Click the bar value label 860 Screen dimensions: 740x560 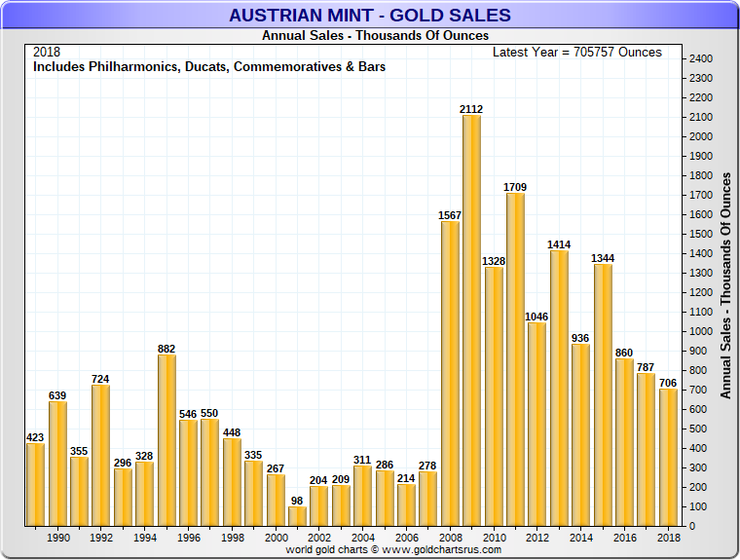coord(624,353)
